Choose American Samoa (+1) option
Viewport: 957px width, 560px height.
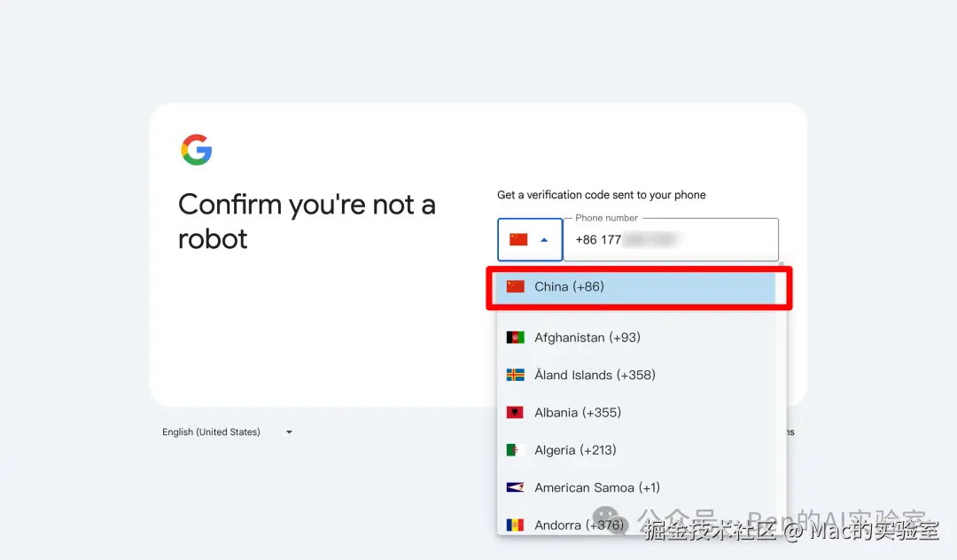(x=635, y=488)
